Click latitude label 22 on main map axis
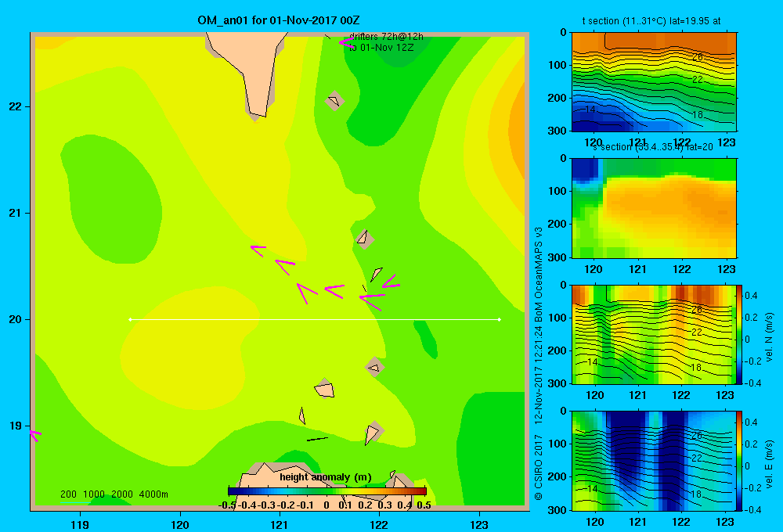783x532 pixels. pyautogui.click(x=15, y=106)
